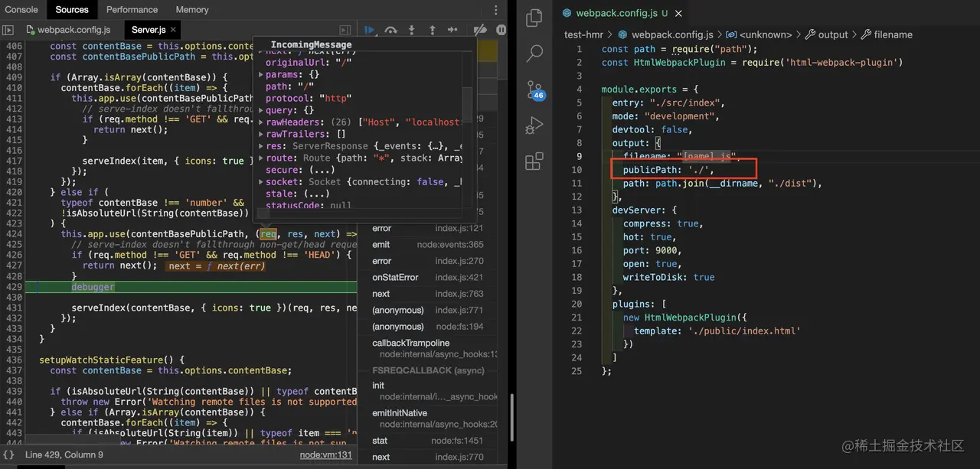The height and width of the screenshot is (469, 980).
Task: Click output breadcrumb item
Action: coord(827,34)
